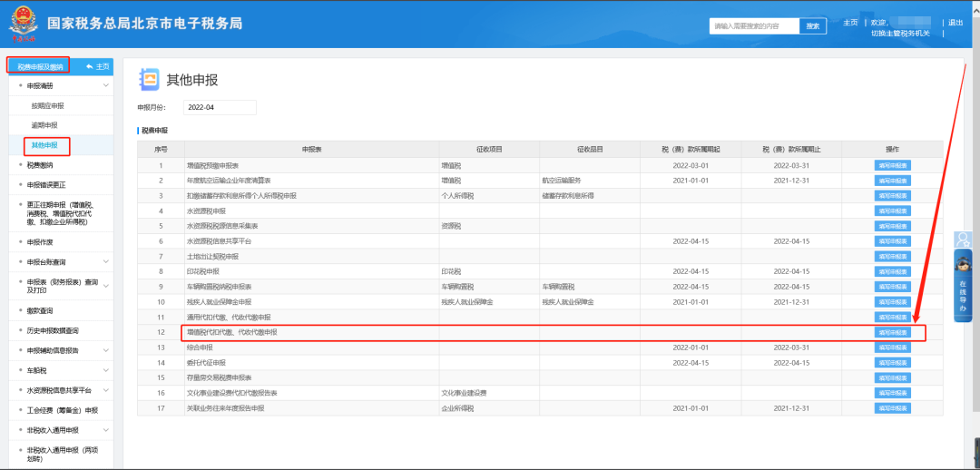Viewport: 980px width, 470px height.
Task: Expand the 非税收入通用申报 sidebar menu
Action: tap(106, 430)
